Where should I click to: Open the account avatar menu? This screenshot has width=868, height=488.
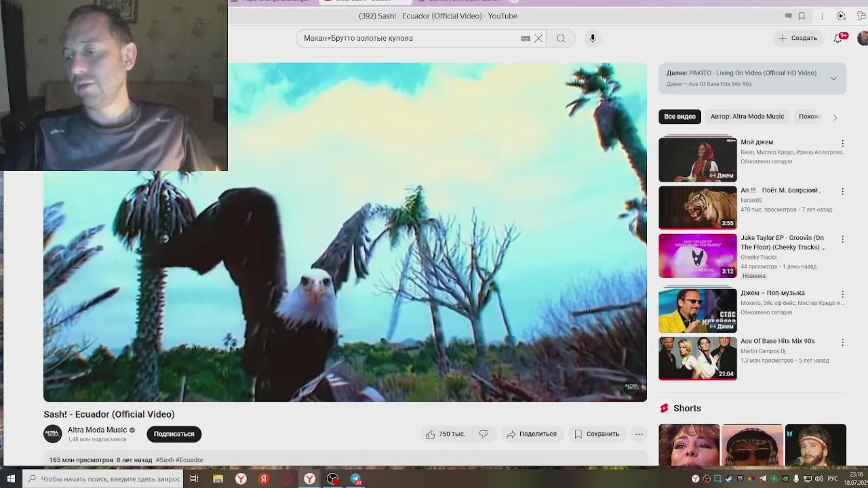tap(863, 38)
